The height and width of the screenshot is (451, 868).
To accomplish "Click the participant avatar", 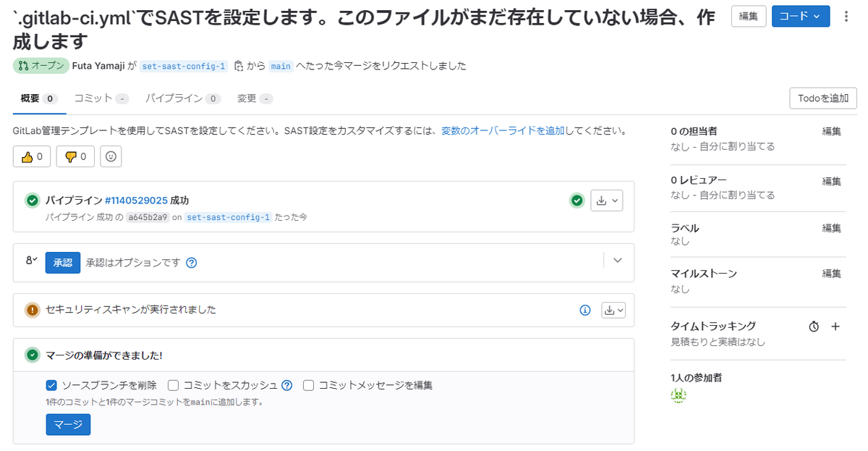I will click(678, 395).
